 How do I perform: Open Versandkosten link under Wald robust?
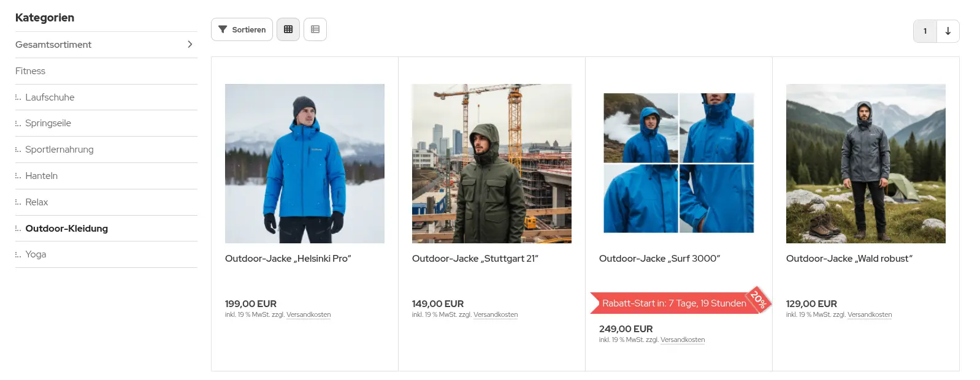point(870,315)
